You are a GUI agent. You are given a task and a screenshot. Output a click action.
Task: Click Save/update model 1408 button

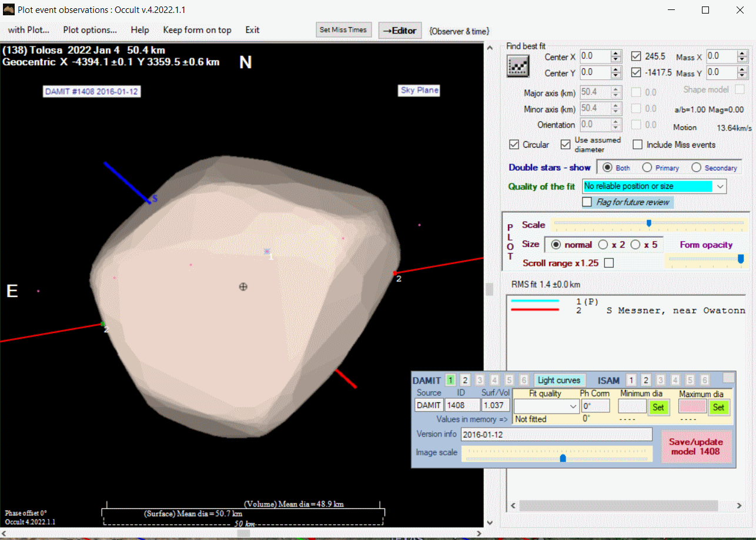(696, 446)
